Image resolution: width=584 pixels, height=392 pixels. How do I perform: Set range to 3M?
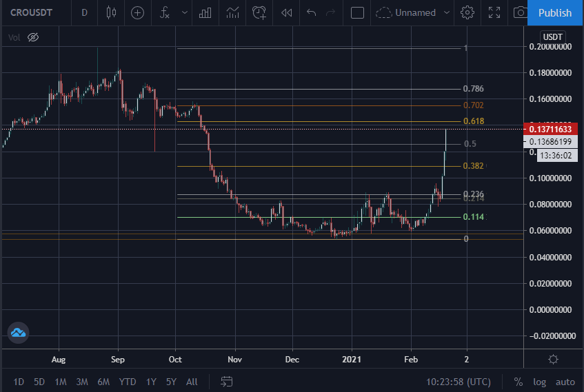82,382
